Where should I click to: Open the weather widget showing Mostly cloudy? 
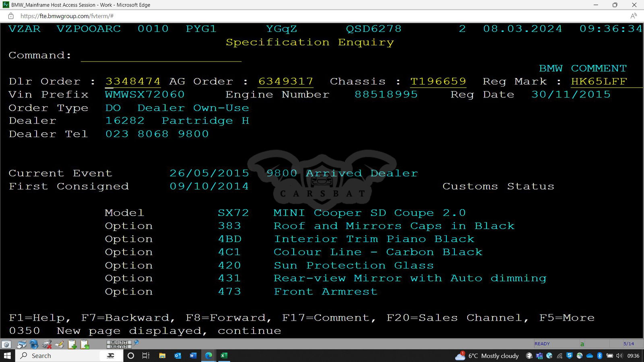(487, 356)
